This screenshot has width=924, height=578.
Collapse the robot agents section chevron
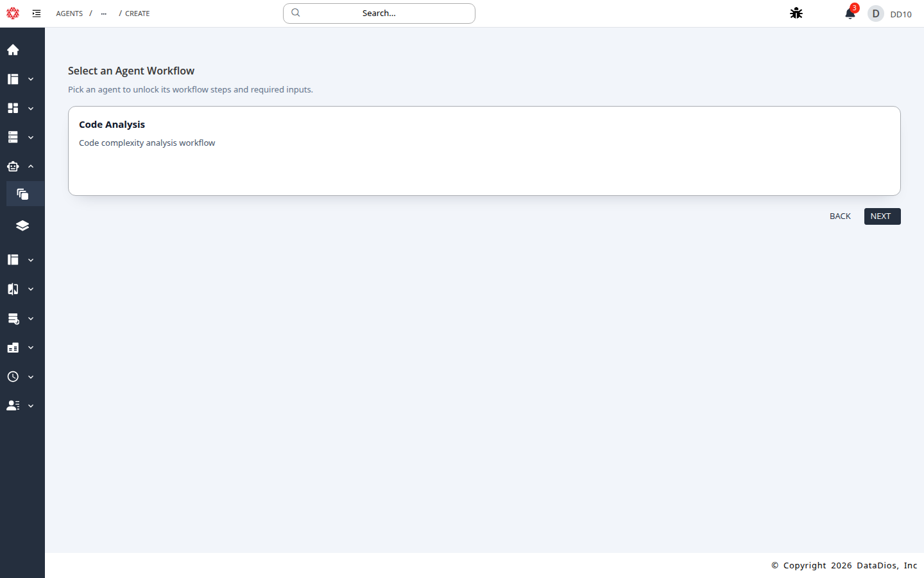coord(31,166)
